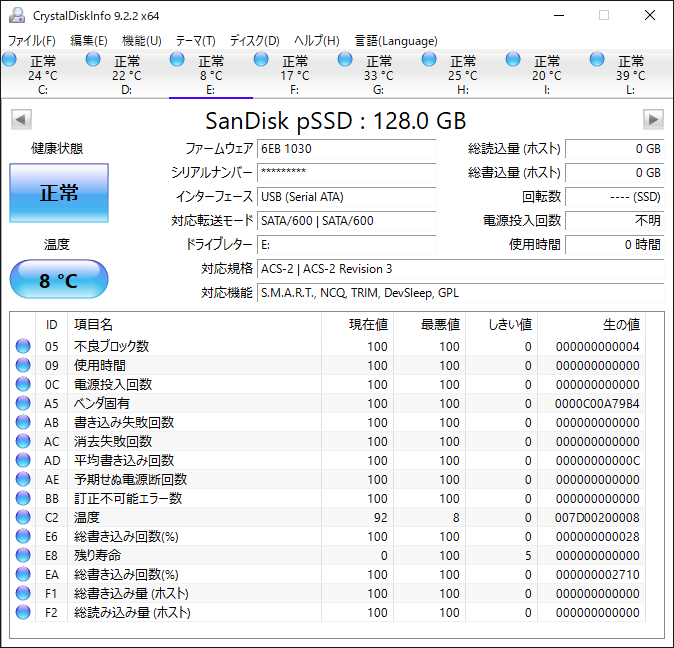The image size is (674, 648).
Task: Select drive L: tab at 39 °C
Action: point(631,74)
